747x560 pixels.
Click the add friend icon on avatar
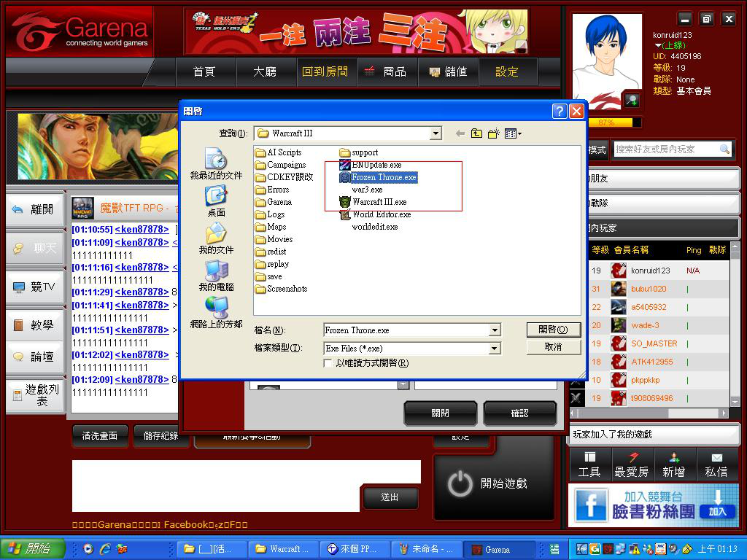point(632,100)
